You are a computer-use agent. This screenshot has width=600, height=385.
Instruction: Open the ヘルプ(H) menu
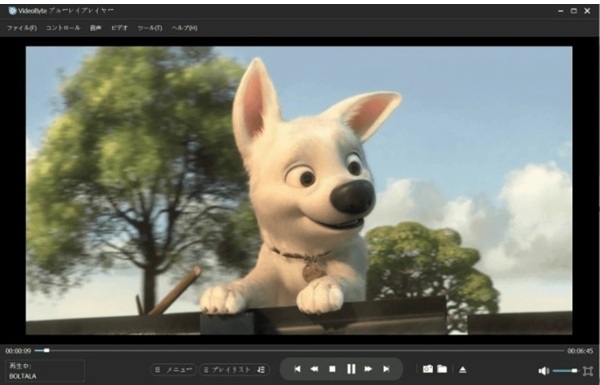(184, 28)
